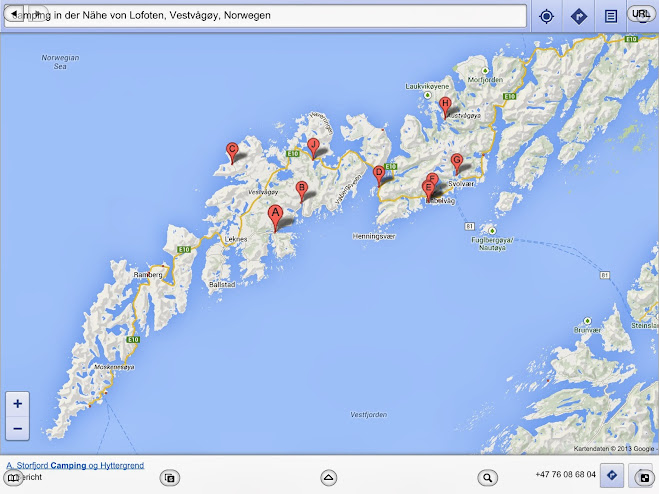Screen dimensions: 659x494
Task: Expand the bottom panel with up arrow
Action: click(x=329, y=478)
